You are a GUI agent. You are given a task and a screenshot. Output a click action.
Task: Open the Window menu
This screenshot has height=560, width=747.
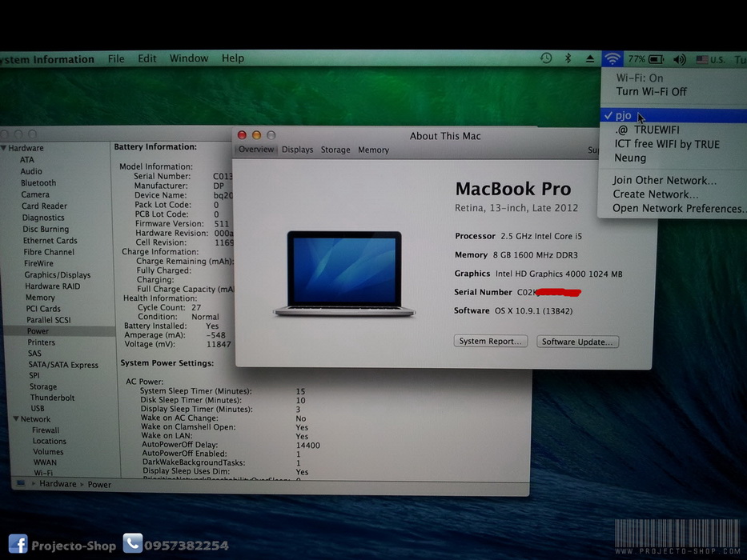189,58
